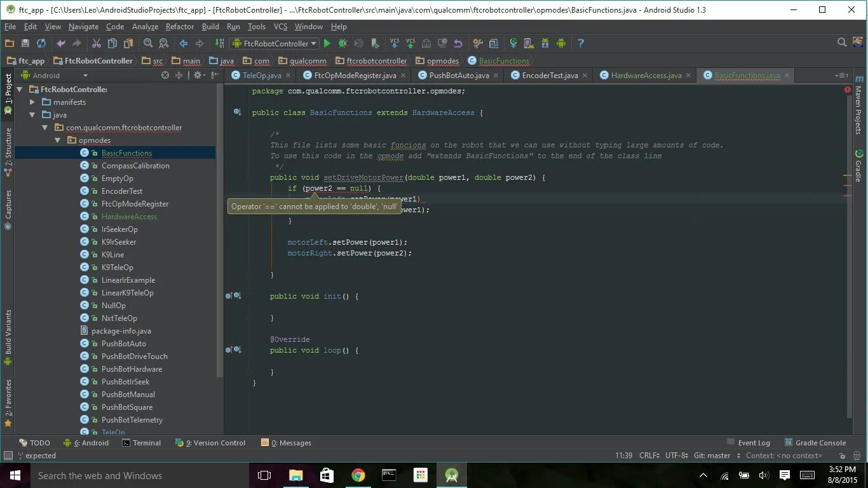Click the VCS update project icon
The image size is (868, 488).
pyautogui.click(x=395, y=43)
